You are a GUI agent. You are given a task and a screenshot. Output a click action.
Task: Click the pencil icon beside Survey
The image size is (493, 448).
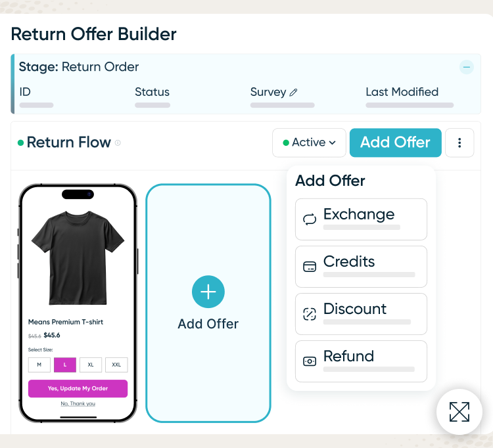pos(293,93)
